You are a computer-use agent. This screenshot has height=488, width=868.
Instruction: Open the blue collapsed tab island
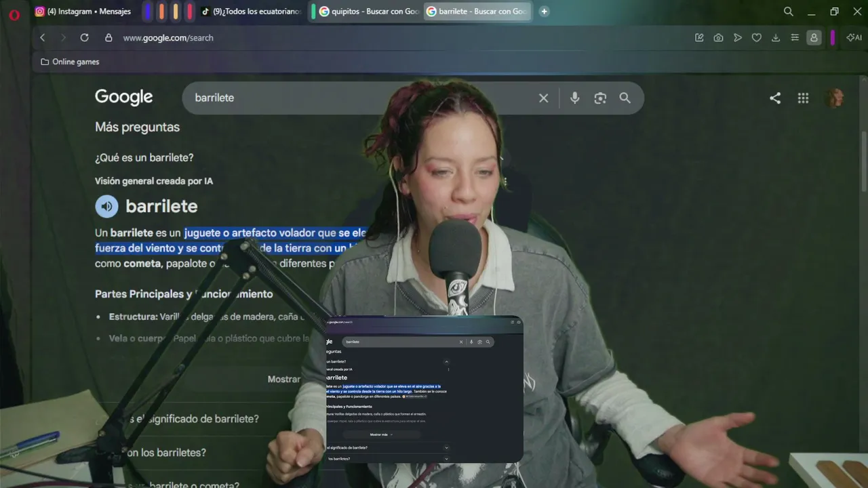pyautogui.click(x=148, y=12)
